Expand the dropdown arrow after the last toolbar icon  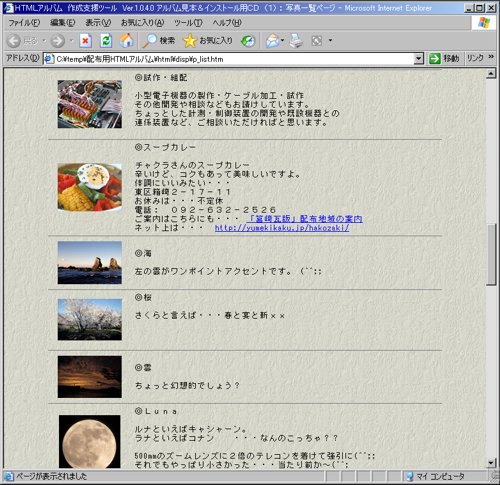(x=330, y=40)
